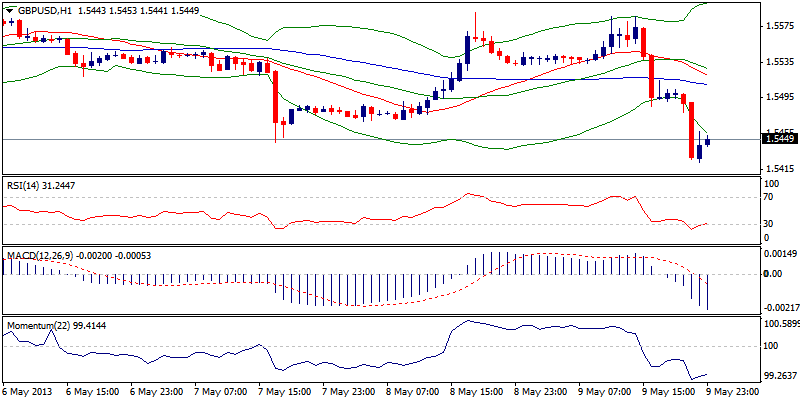Click the Momentum 100.5899 scale value
The image size is (800, 400).
click(x=781, y=324)
